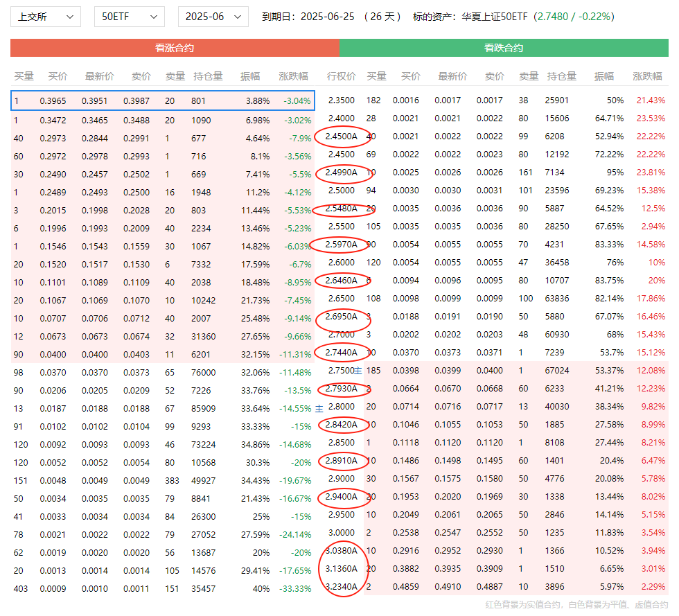Open the 上交所 exchange dropdown
679x616 pixels.
point(45,17)
